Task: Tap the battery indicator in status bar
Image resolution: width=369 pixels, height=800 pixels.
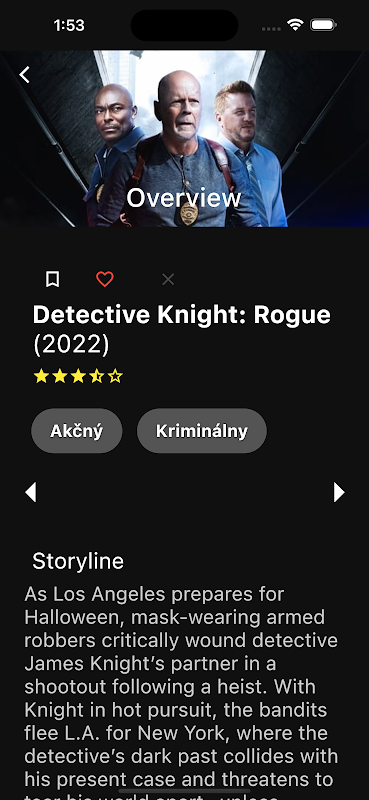Action: click(323, 24)
